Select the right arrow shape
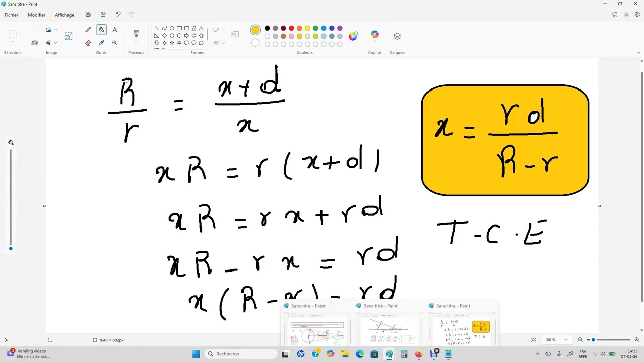This screenshot has height=362, width=644. tap(186, 36)
